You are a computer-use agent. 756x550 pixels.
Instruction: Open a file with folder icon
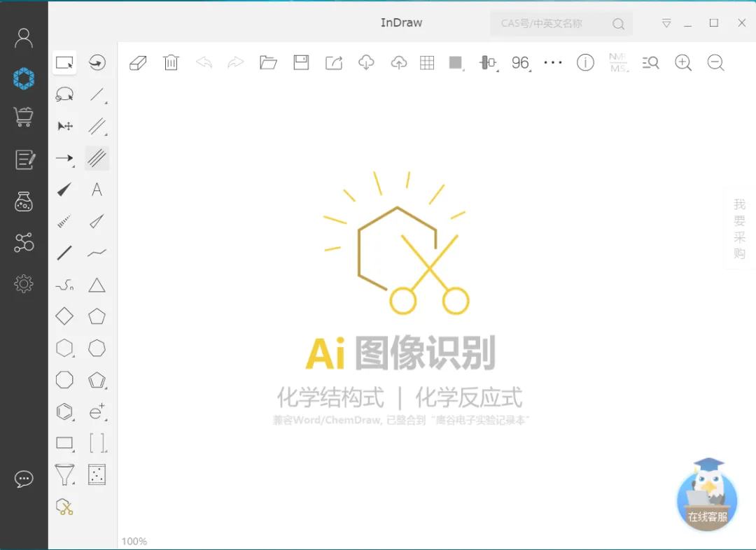click(x=268, y=63)
